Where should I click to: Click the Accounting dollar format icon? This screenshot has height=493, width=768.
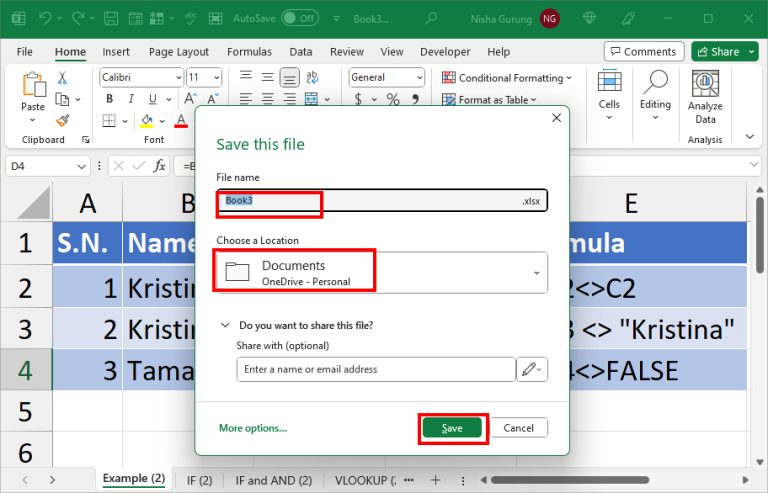(x=359, y=99)
